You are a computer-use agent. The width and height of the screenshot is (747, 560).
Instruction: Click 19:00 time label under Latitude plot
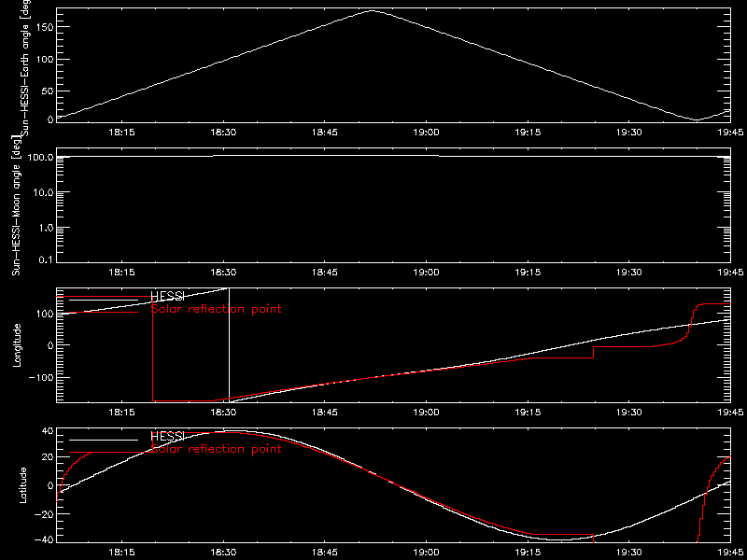427,553
